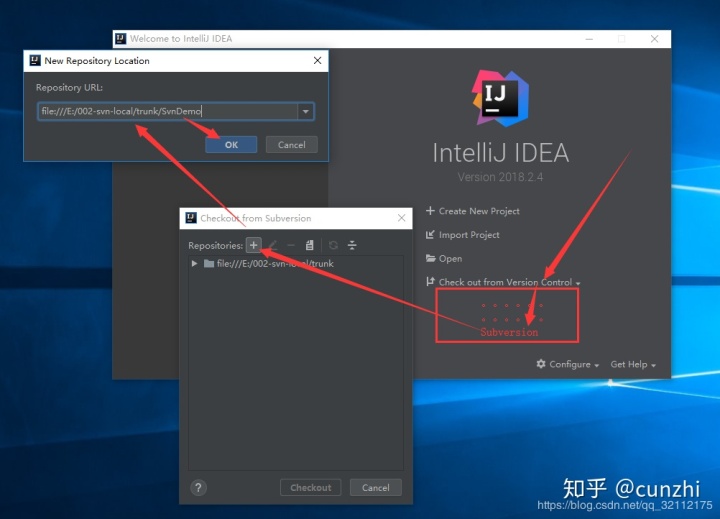Minimize the Welcome to IntelliJ IDEA window
Viewport: 720px width, 519px height.
point(589,39)
